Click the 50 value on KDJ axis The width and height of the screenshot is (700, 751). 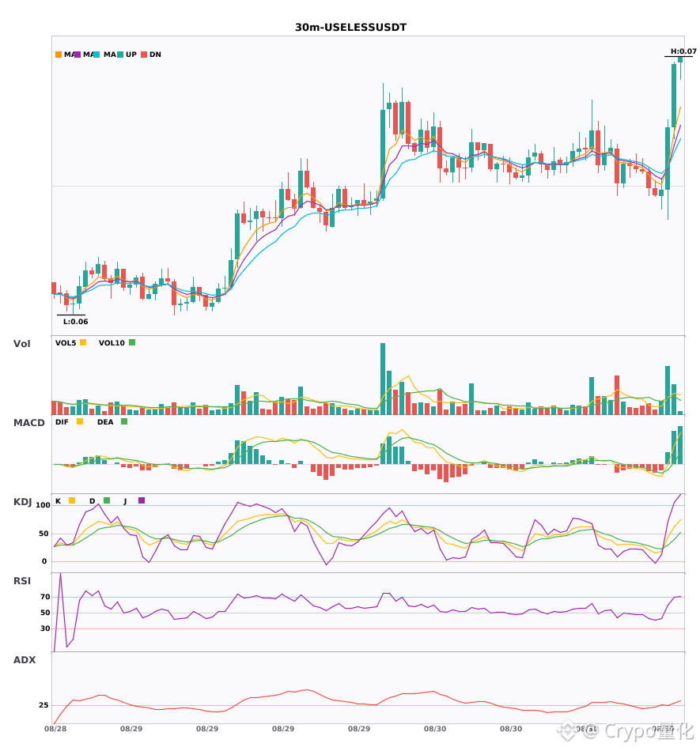44,534
